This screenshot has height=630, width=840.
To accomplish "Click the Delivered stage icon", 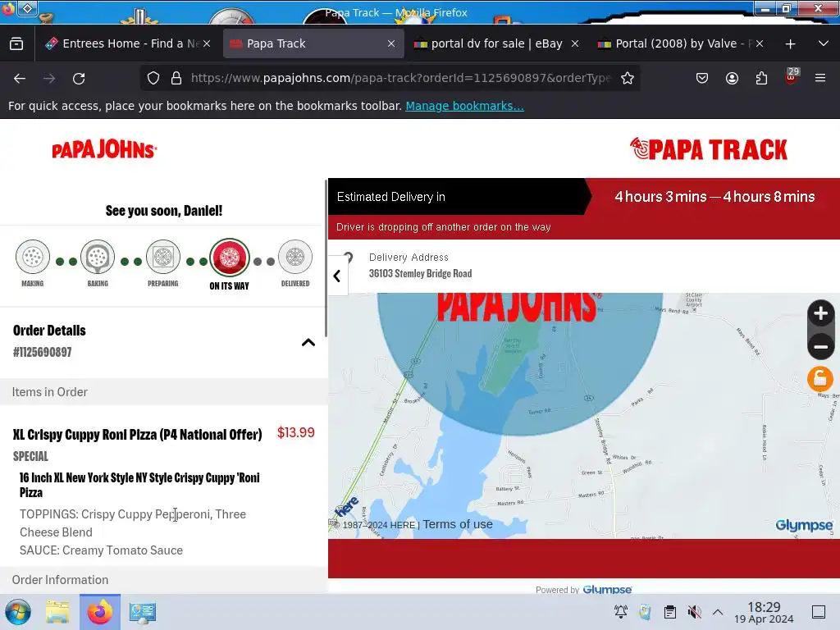I will click(x=295, y=257).
